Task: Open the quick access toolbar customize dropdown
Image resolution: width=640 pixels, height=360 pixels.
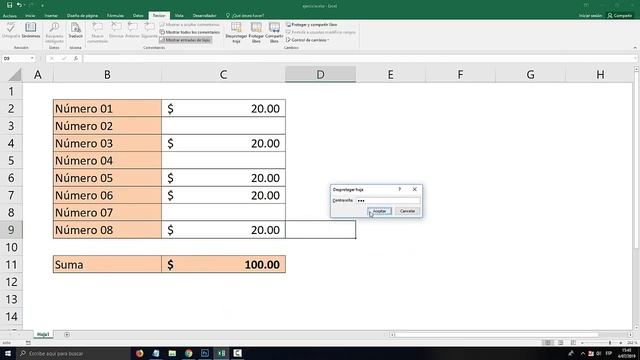Action: 42,5
